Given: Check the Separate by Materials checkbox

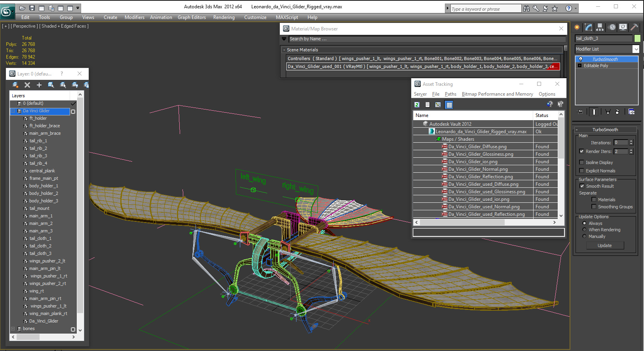Looking at the screenshot, I should pyautogui.click(x=594, y=200).
